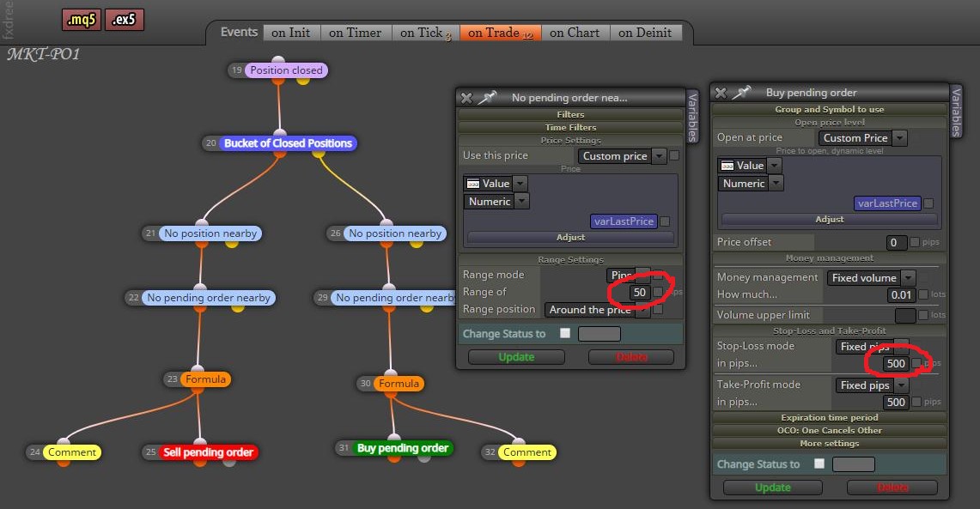Expand OCO: One Cancels Other section
980x509 pixels.
tap(830, 430)
